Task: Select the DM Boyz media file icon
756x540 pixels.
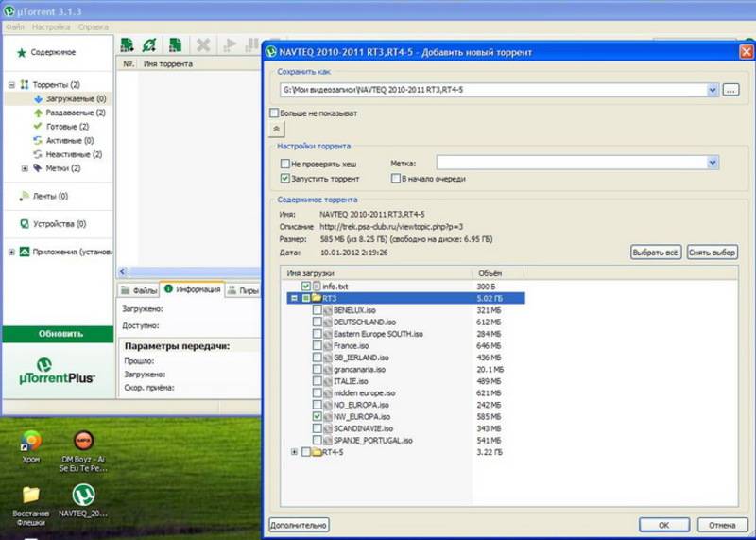Action: 84,443
